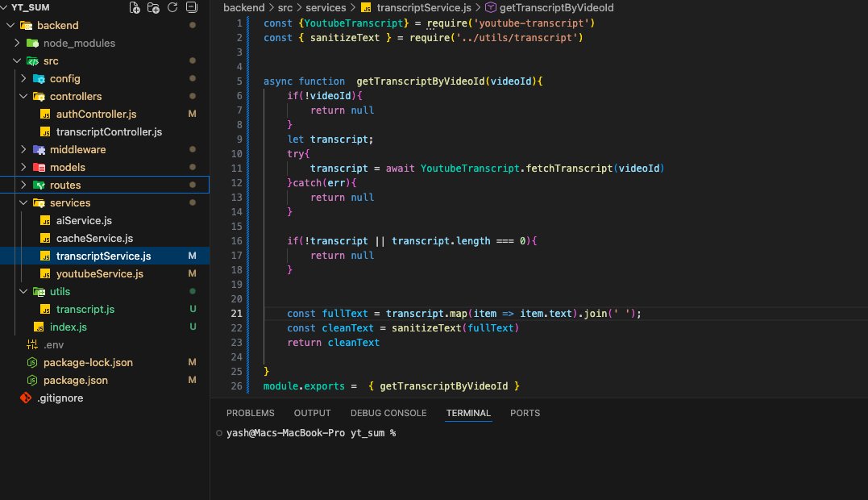868x500 pixels.
Task: Expand the routes folder chevron
Action: point(23,185)
